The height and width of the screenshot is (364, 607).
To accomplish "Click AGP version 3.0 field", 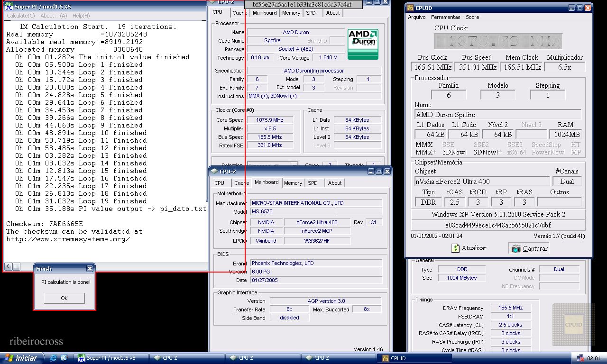I will (326, 301).
